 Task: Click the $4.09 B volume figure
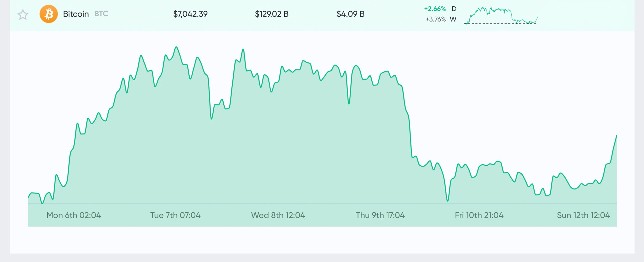[x=350, y=14]
